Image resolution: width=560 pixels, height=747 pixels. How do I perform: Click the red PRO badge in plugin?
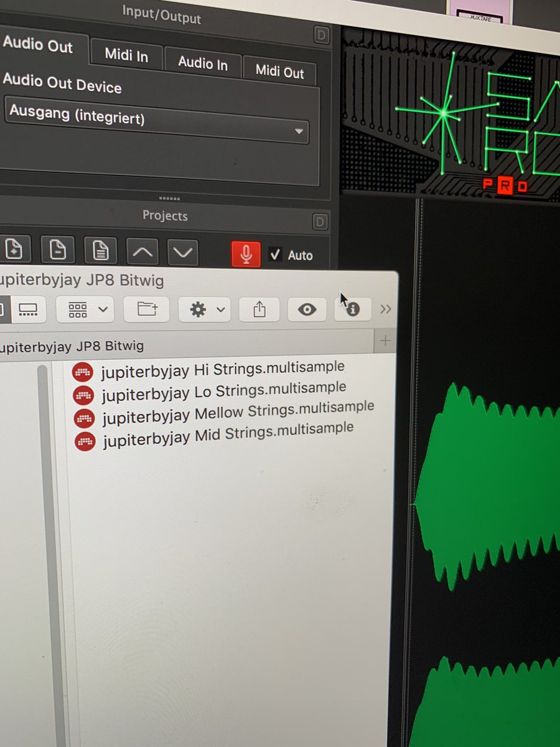[505, 185]
